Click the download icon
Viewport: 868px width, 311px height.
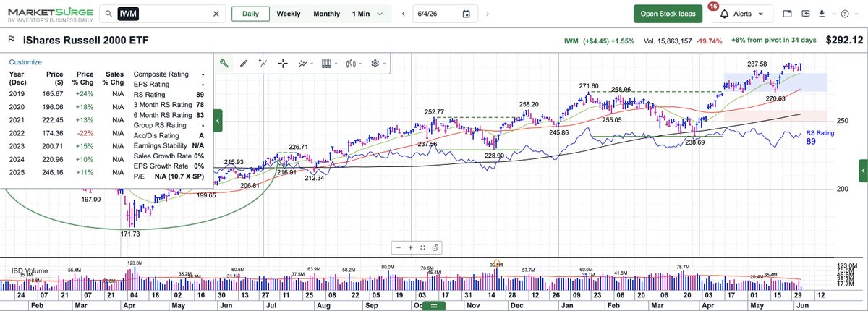point(822,14)
